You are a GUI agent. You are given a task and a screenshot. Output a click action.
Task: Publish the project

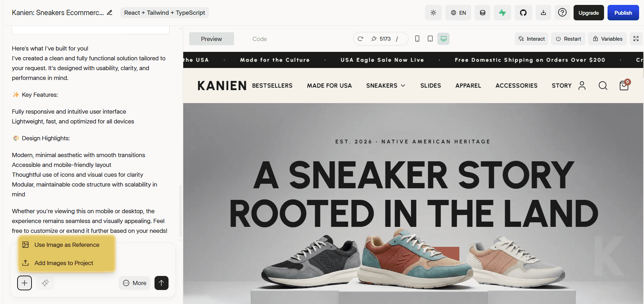623,13
